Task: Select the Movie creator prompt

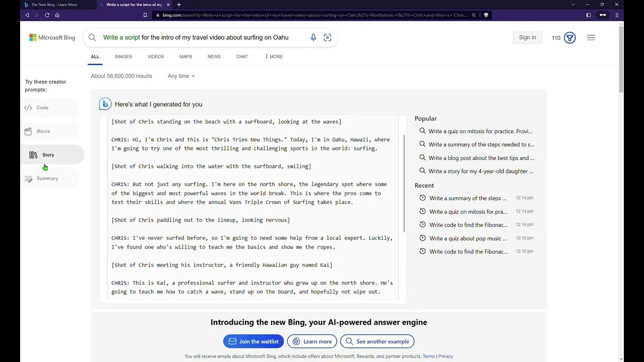Action: coord(49,131)
